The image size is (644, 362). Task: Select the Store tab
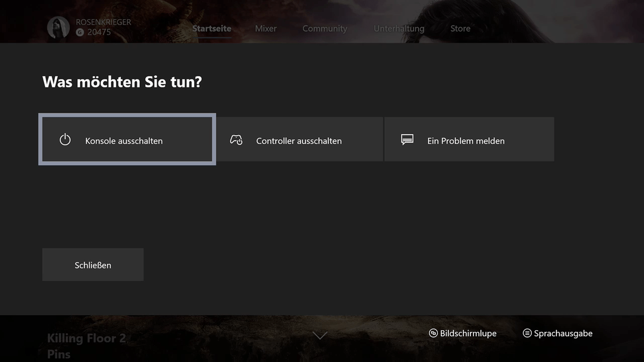coord(460,28)
